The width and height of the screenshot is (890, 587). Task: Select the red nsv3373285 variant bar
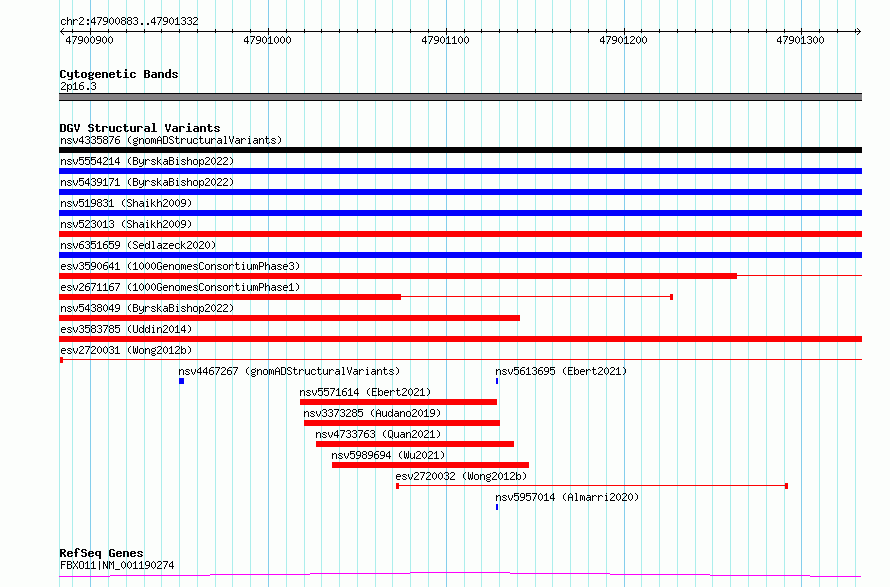[402, 423]
